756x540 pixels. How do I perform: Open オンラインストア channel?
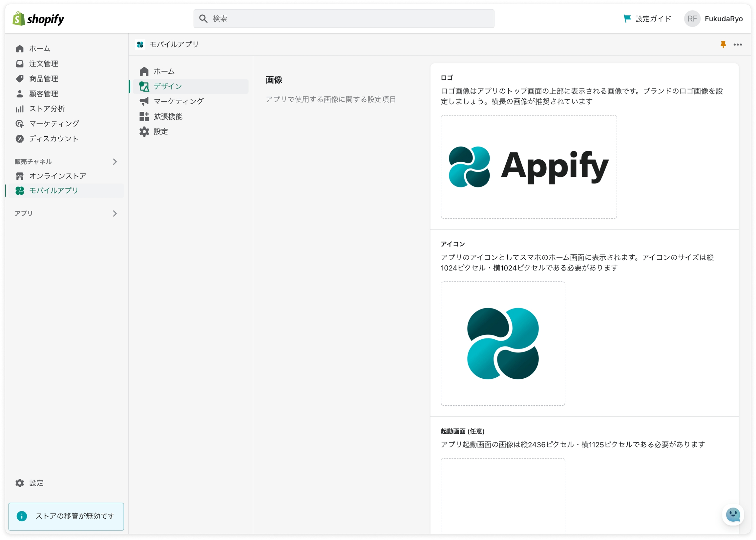(57, 176)
